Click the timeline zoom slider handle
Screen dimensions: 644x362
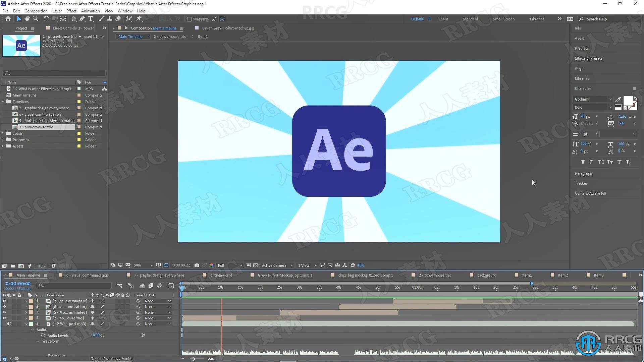pyautogui.click(x=193, y=359)
